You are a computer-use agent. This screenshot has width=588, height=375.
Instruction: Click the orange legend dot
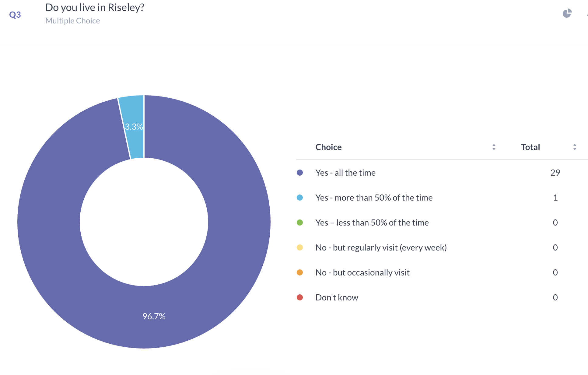[300, 272]
